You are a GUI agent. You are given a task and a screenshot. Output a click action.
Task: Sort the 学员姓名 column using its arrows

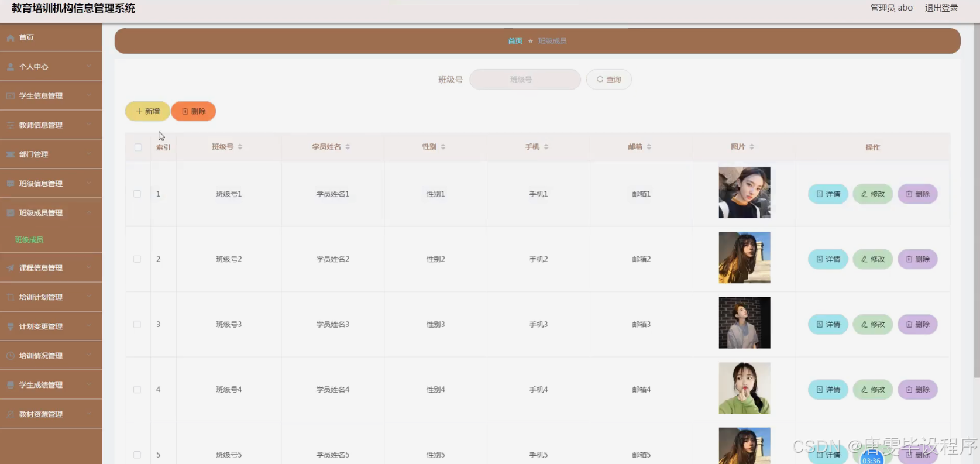pos(348,147)
